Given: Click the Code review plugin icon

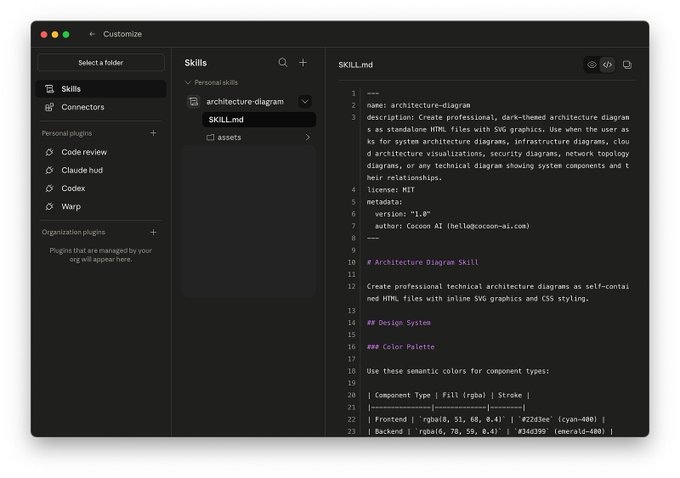Looking at the screenshot, I should click(49, 152).
